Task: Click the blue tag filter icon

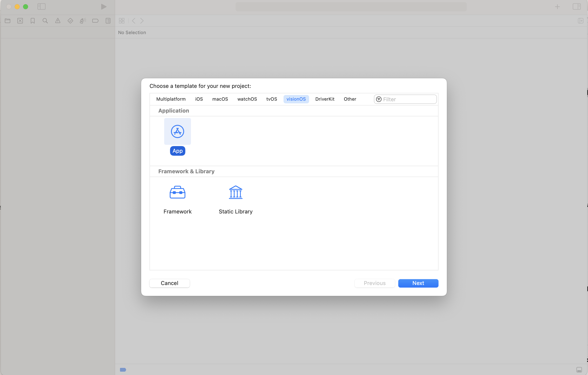Action: click(123, 370)
